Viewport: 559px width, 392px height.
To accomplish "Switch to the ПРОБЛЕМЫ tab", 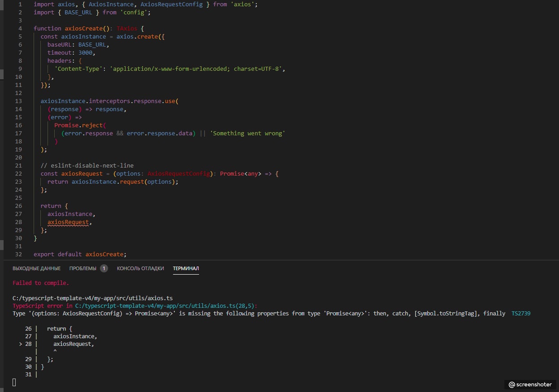I will pyautogui.click(x=82, y=268).
